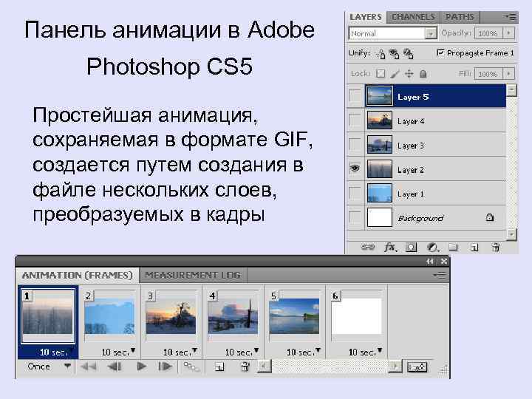Toggle the Propagate Frame 1 checkbox
532x399 pixels.
click(x=440, y=53)
